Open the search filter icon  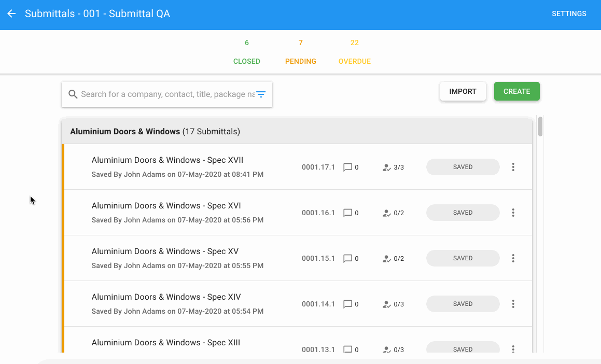click(261, 94)
